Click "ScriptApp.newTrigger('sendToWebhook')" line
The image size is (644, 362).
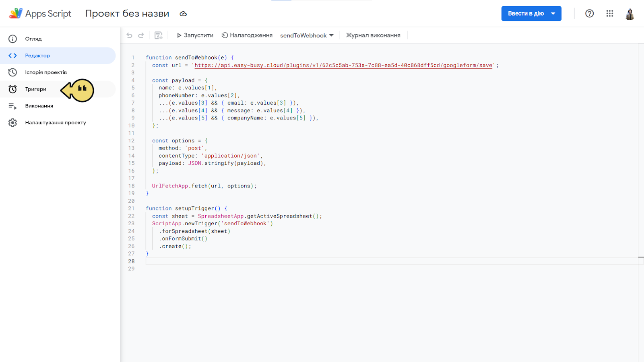coord(213,224)
